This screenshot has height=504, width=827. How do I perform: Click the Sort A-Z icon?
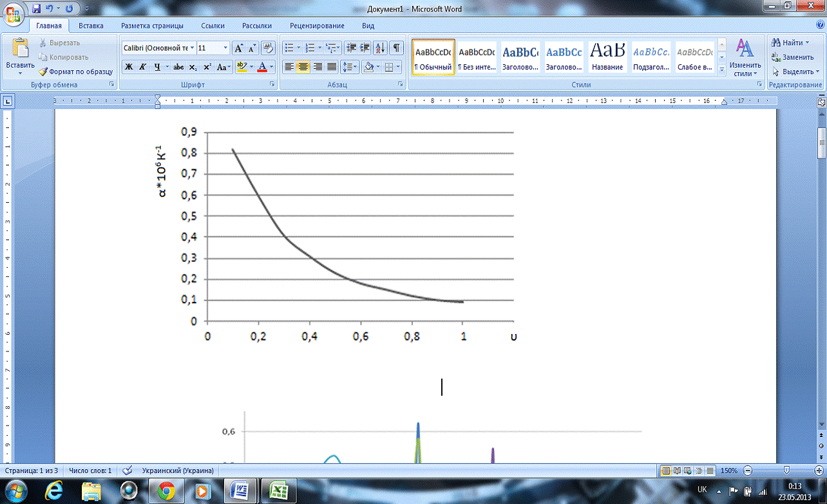pyautogui.click(x=381, y=48)
